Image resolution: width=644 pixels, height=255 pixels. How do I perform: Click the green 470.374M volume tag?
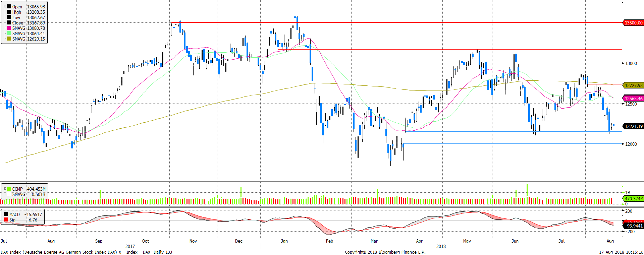pyautogui.click(x=633, y=199)
